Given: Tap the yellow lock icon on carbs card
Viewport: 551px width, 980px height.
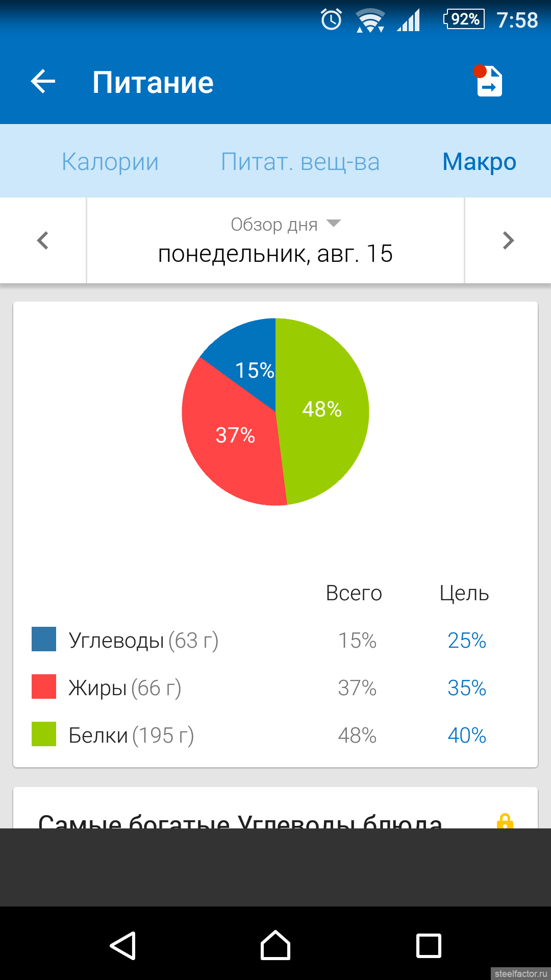Looking at the screenshot, I should pyautogui.click(x=505, y=820).
